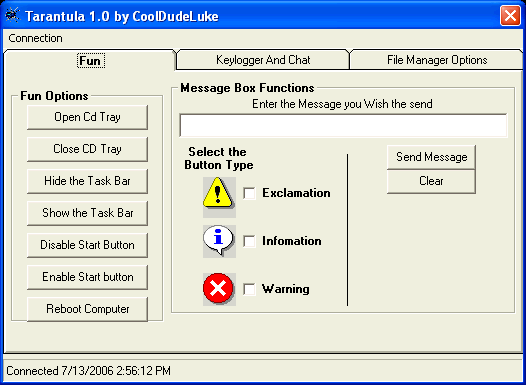
Task: Click the Disable Start Button button
Action: point(87,245)
